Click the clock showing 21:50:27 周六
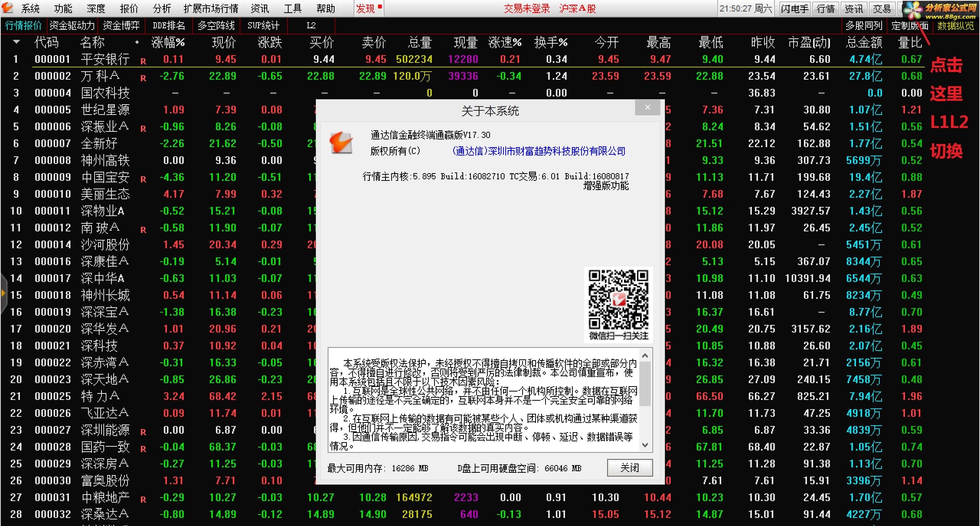The image size is (980, 526). [746, 8]
